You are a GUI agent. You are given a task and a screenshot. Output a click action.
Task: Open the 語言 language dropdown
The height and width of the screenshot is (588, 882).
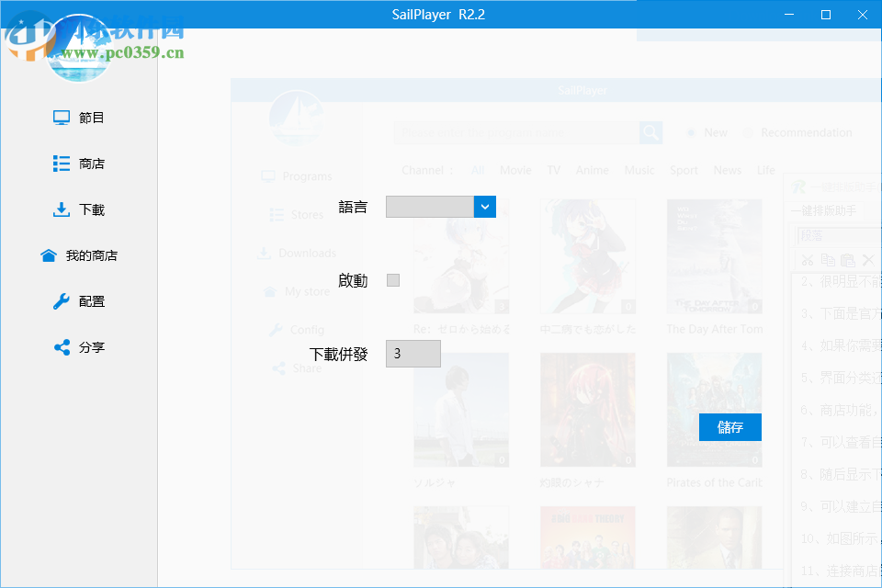[432, 207]
